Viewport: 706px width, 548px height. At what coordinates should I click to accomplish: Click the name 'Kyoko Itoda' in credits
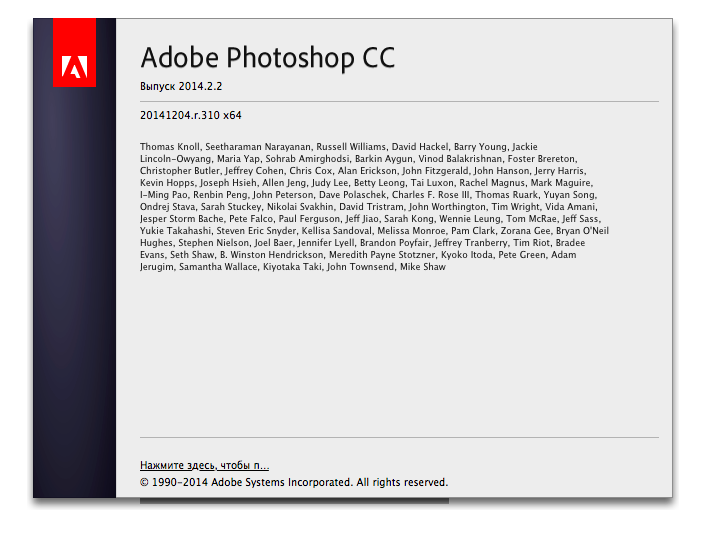coord(466,255)
